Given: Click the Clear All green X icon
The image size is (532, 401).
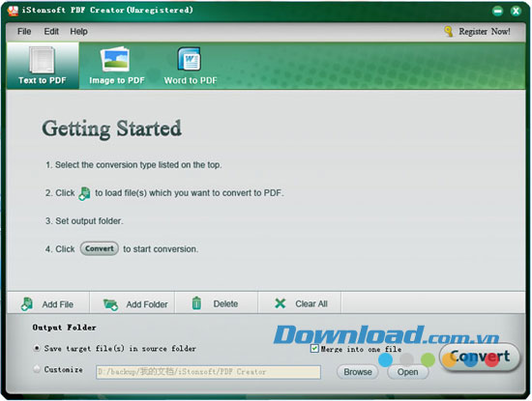Looking at the screenshot, I should coord(280,303).
